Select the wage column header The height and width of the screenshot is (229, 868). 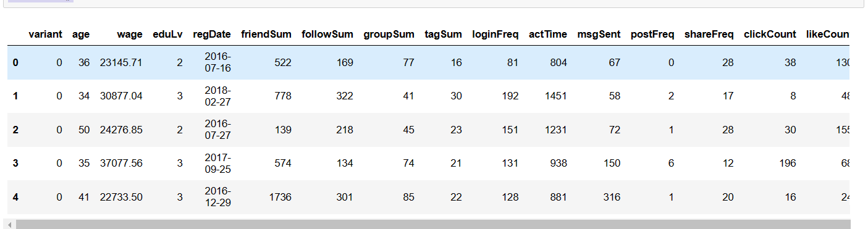130,34
